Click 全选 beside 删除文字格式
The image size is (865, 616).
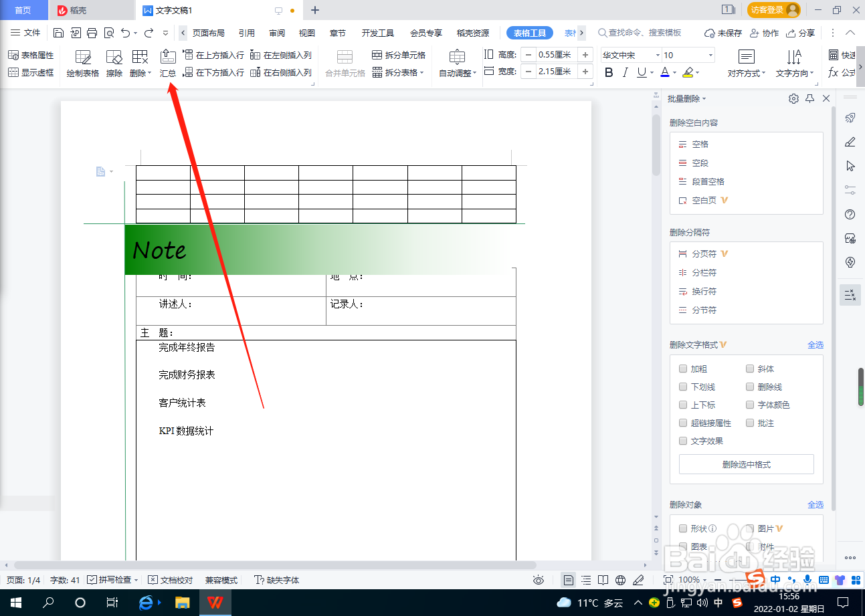tap(815, 345)
